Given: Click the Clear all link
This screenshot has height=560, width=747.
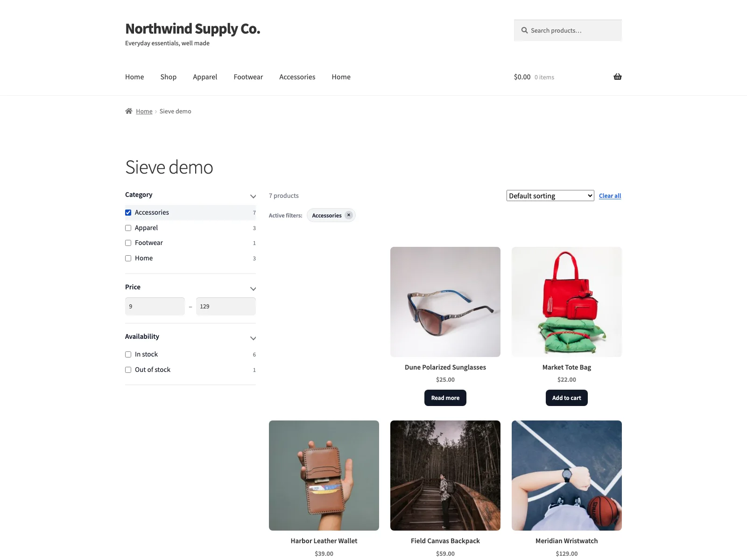Looking at the screenshot, I should 610,196.
